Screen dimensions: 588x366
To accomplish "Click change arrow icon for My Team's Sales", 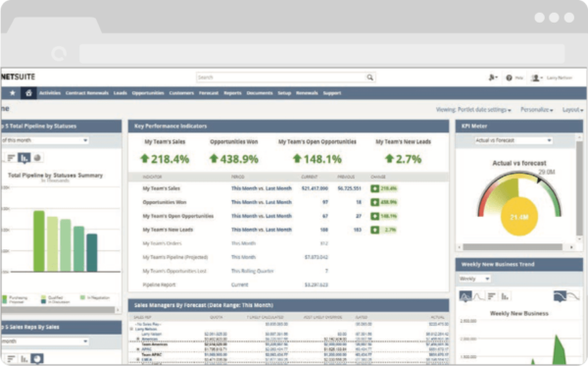I will (x=374, y=188).
